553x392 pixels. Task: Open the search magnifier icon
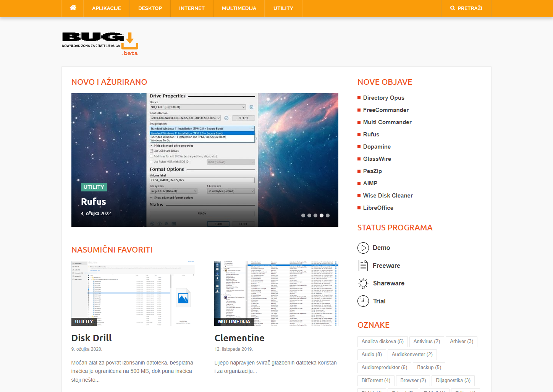453,8
